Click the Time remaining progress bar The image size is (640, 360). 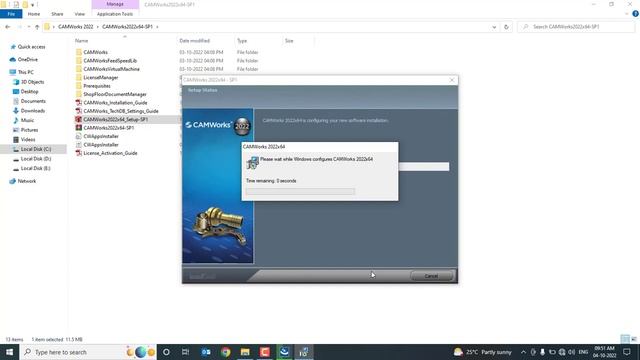(x=300, y=191)
